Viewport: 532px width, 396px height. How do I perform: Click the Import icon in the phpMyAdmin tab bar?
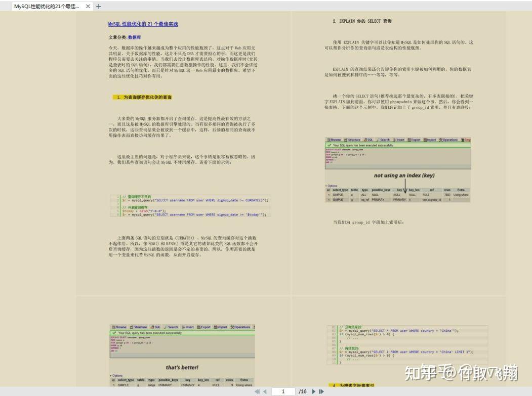click(x=424, y=141)
